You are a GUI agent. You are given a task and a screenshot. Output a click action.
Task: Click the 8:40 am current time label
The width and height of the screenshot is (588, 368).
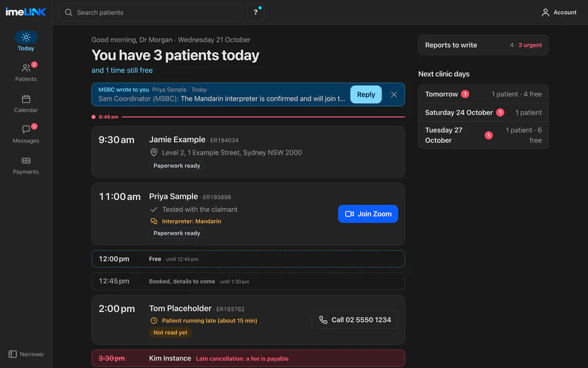(108, 117)
